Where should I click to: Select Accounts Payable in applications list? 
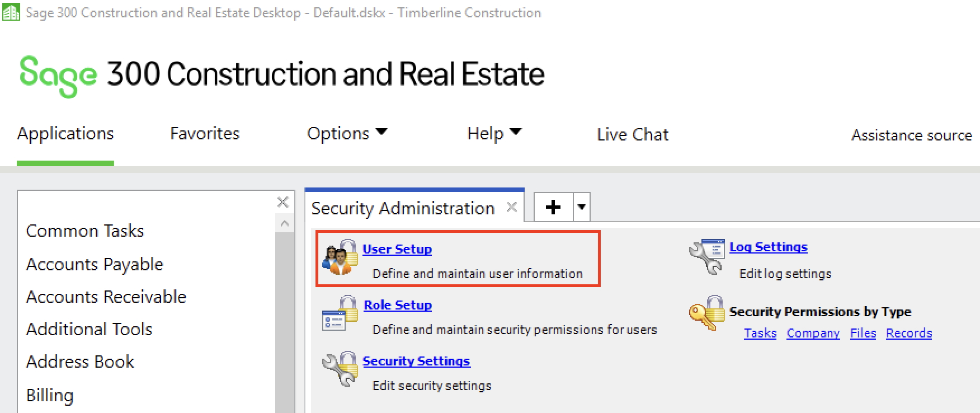(95, 264)
